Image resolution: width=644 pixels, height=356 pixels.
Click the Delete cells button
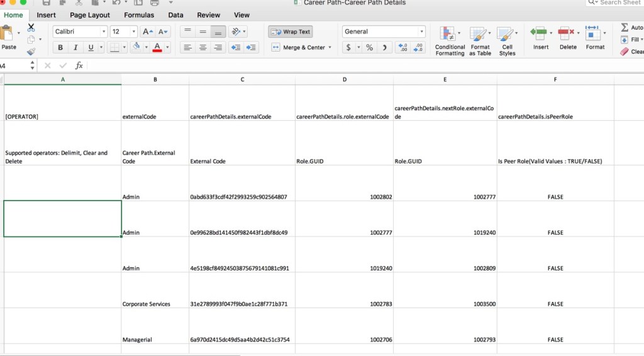click(x=568, y=39)
